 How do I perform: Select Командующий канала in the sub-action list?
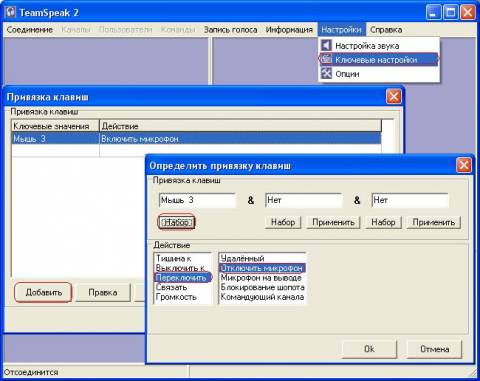[262, 297]
